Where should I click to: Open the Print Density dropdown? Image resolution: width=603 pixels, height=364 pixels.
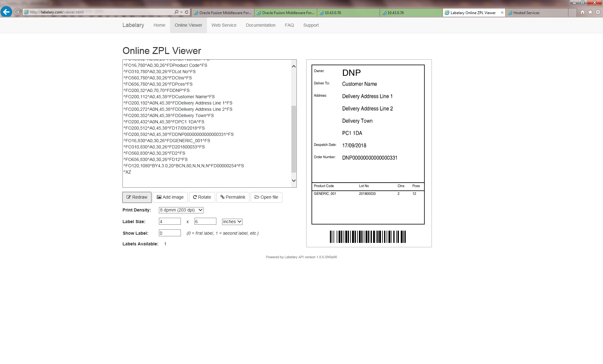[x=181, y=210]
